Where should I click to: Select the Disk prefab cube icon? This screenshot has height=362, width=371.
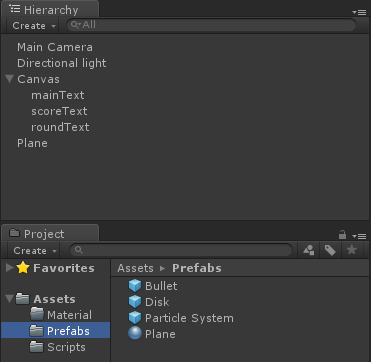coord(135,302)
